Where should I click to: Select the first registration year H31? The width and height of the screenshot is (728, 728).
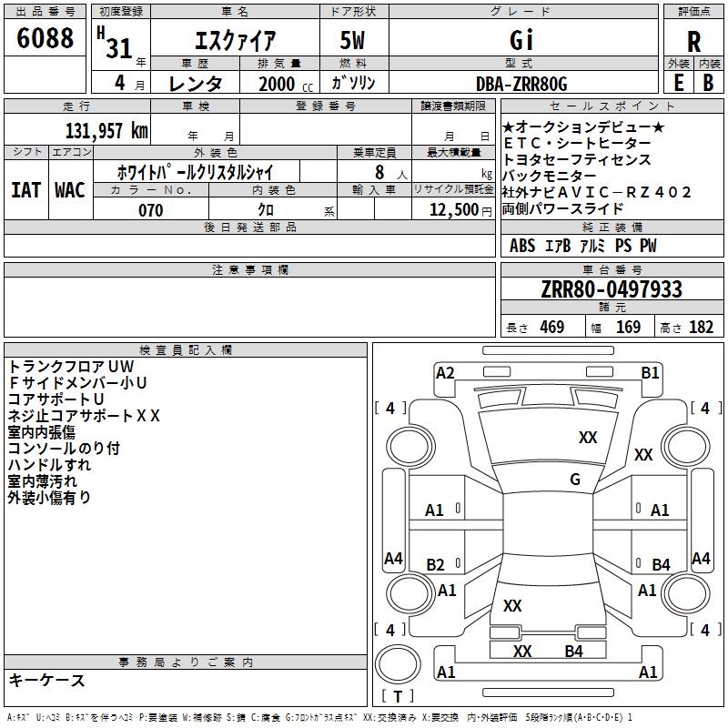pos(116,43)
